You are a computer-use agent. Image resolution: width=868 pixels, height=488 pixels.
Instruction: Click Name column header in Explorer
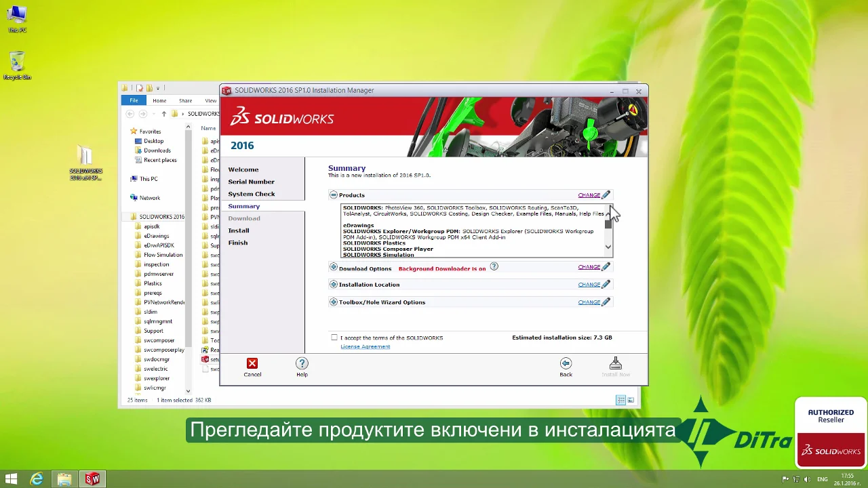208,128
